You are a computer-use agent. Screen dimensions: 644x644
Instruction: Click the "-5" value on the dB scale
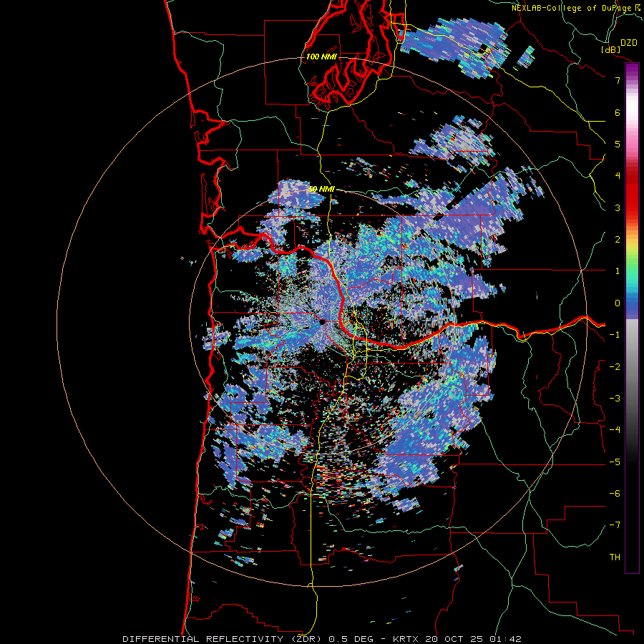click(615, 462)
